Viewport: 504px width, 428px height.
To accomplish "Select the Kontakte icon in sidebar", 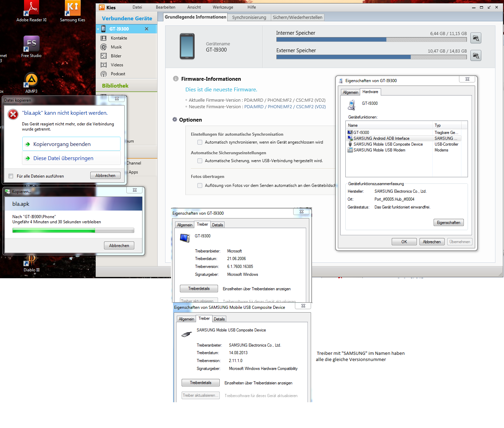I will (103, 38).
